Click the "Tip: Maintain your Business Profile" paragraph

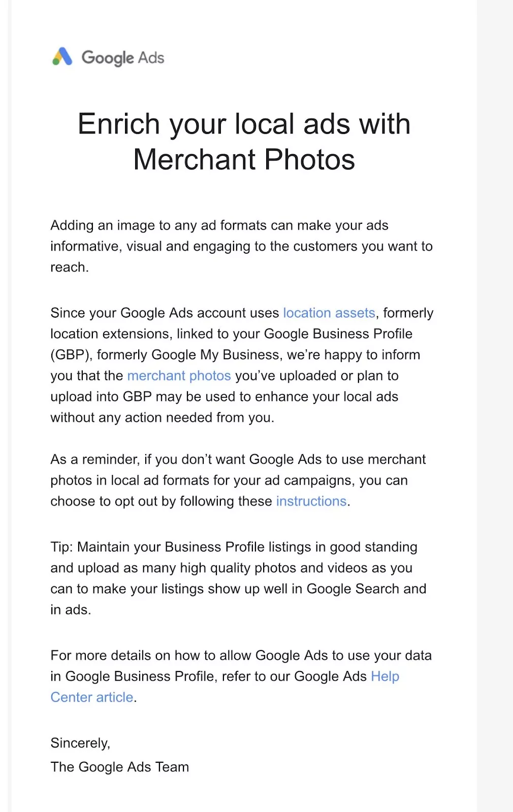238,578
